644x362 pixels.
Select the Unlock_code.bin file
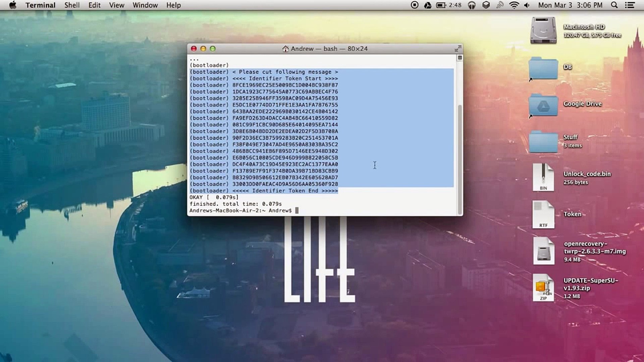543,178
